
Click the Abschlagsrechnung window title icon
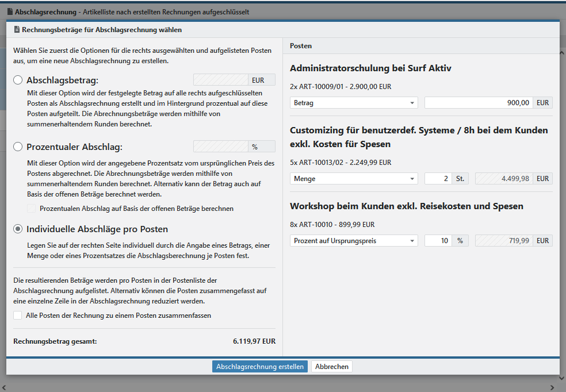10,12
